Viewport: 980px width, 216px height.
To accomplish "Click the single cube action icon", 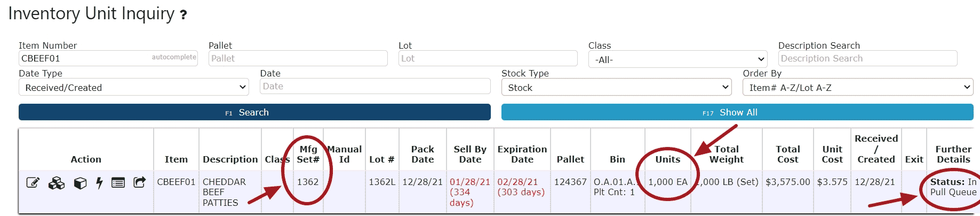I will (80, 183).
